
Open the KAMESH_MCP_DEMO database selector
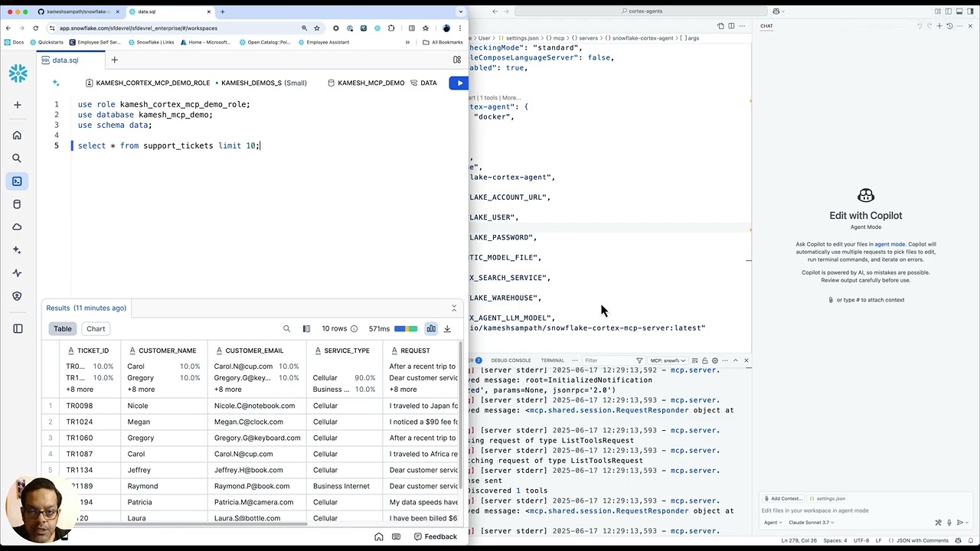[x=366, y=83]
